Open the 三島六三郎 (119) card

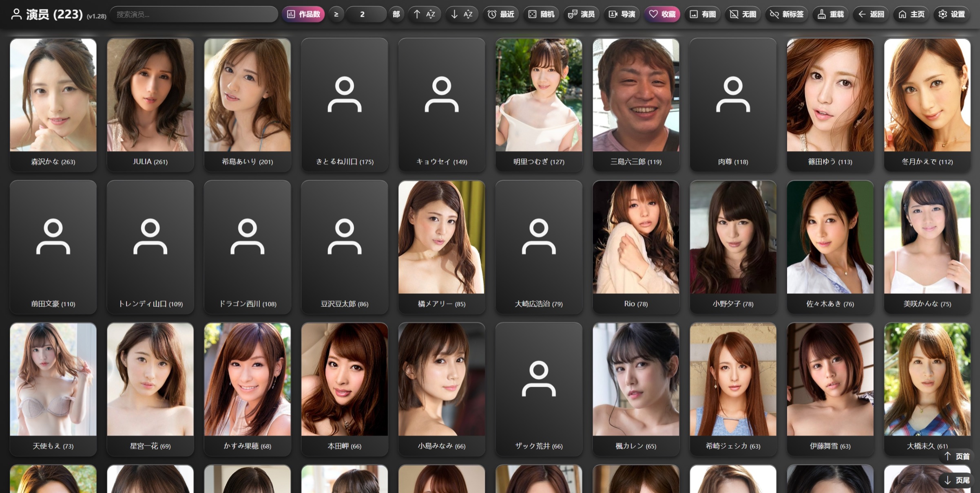point(636,105)
